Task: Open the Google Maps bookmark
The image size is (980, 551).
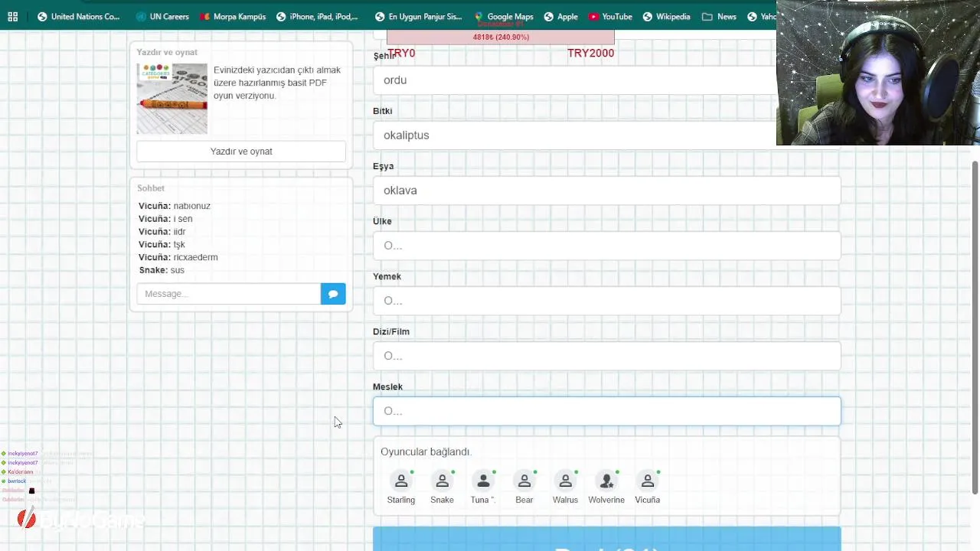Action: [x=503, y=16]
